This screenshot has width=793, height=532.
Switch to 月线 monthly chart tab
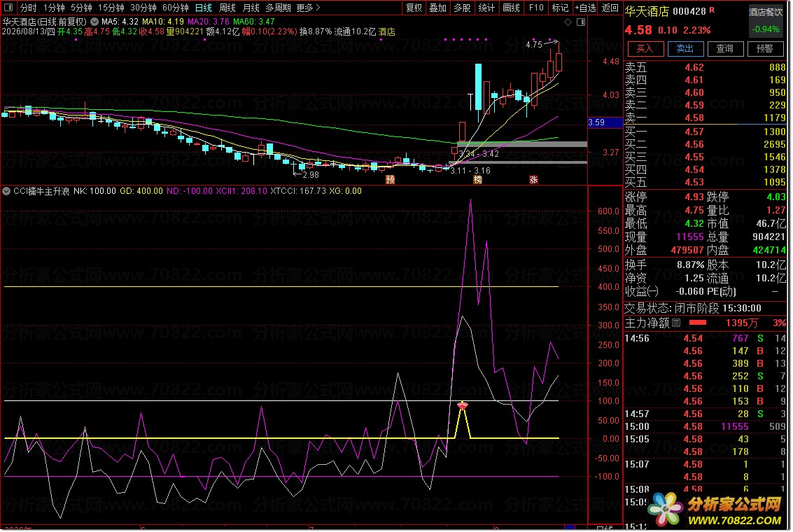pos(251,8)
